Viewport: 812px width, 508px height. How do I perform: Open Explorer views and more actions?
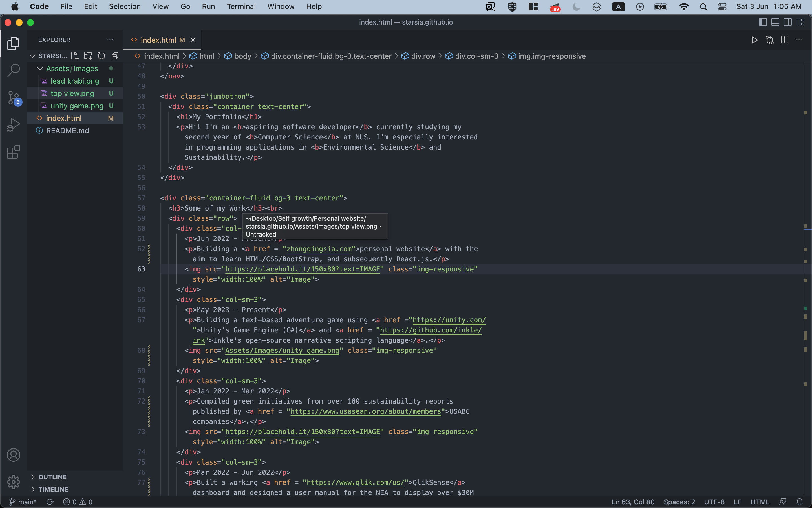pyautogui.click(x=110, y=40)
